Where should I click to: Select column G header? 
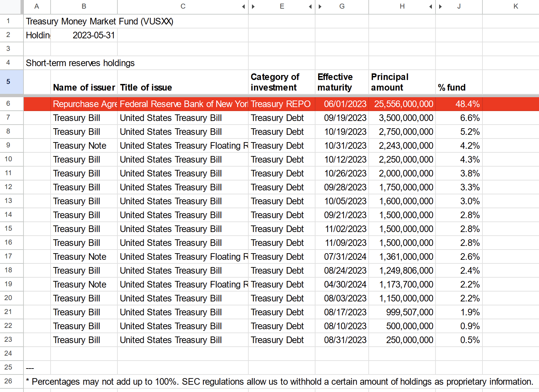[x=342, y=7]
